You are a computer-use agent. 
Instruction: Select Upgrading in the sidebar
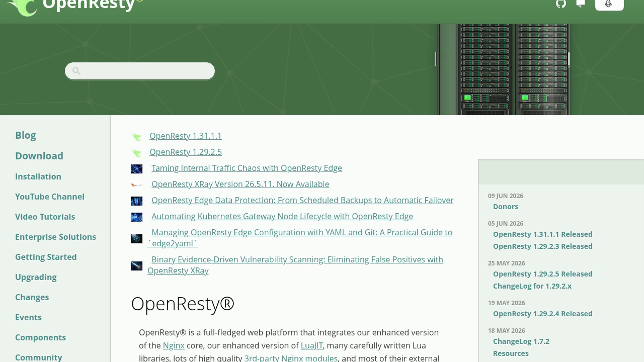36,277
